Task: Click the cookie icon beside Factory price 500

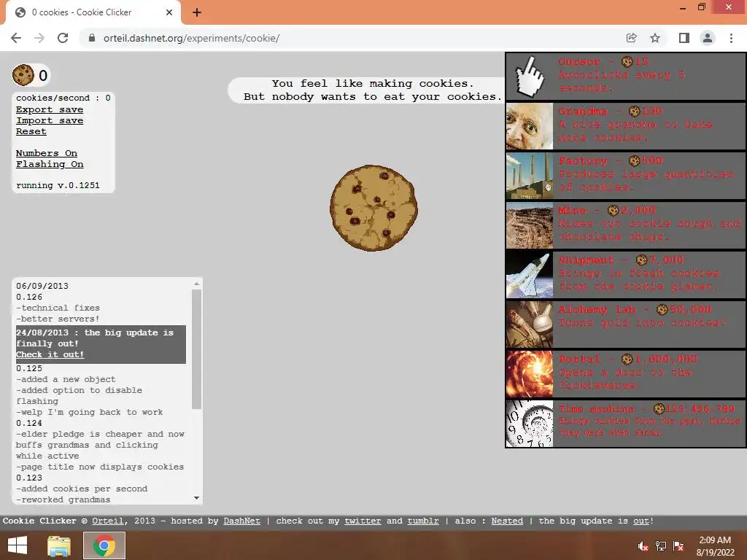Action: click(x=634, y=160)
